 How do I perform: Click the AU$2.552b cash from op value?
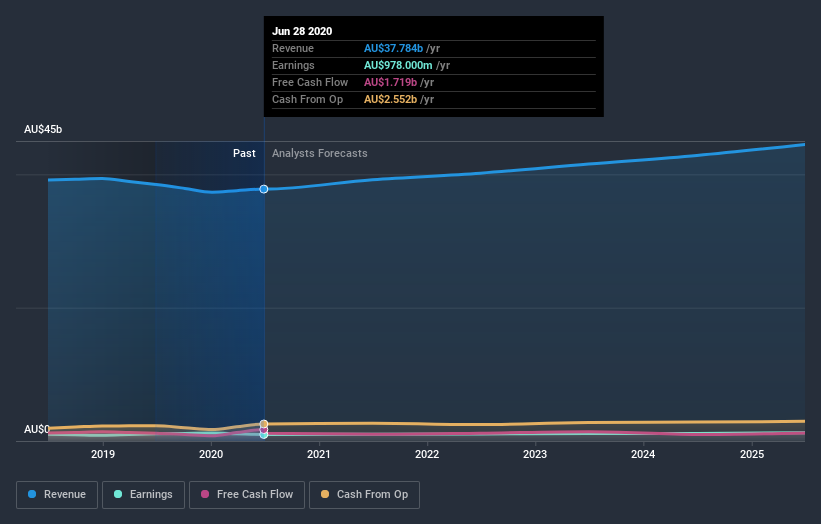click(391, 99)
